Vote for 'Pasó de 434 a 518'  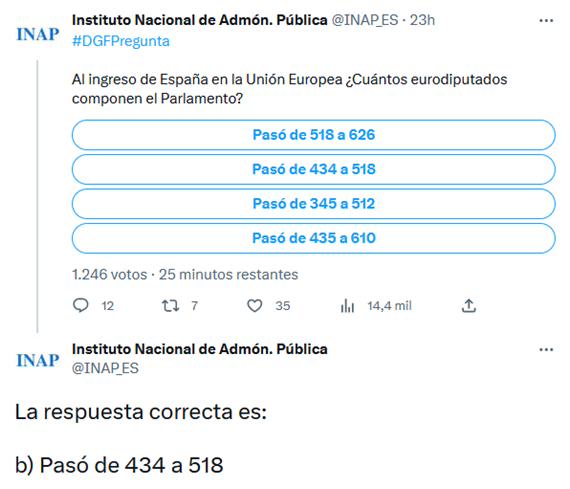click(313, 169)
